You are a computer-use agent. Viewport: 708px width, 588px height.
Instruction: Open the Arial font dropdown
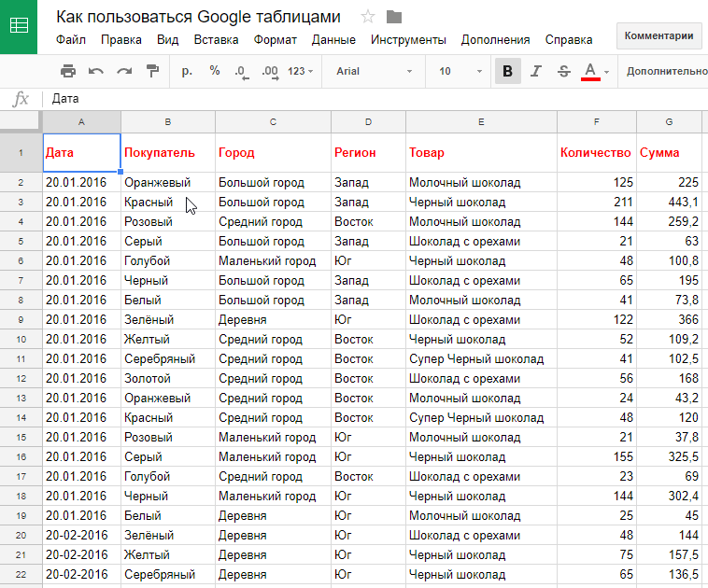pyautogui.click(x=374, y=71)
